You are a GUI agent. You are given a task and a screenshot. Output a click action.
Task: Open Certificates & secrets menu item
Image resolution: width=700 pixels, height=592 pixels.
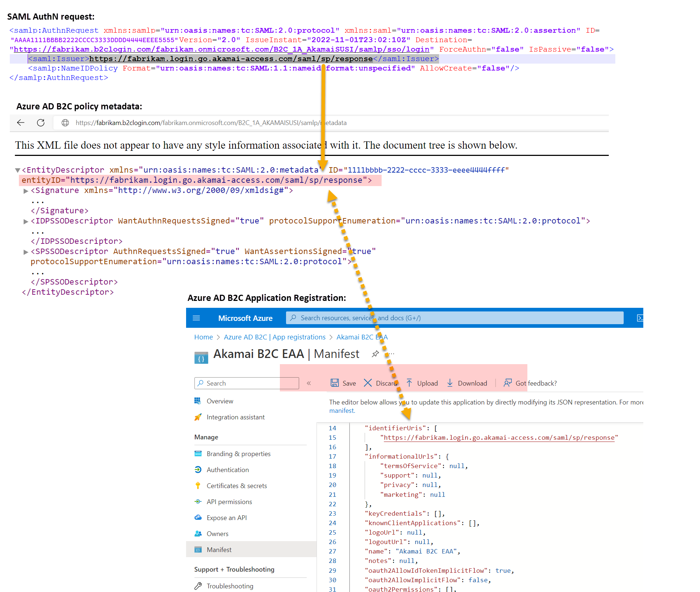click(237, 486)
